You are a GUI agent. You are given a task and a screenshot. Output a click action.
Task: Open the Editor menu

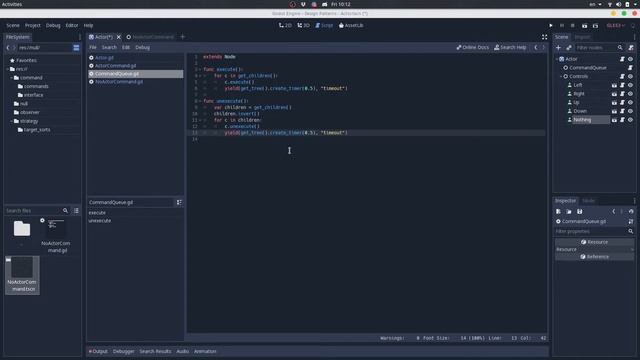72,25
